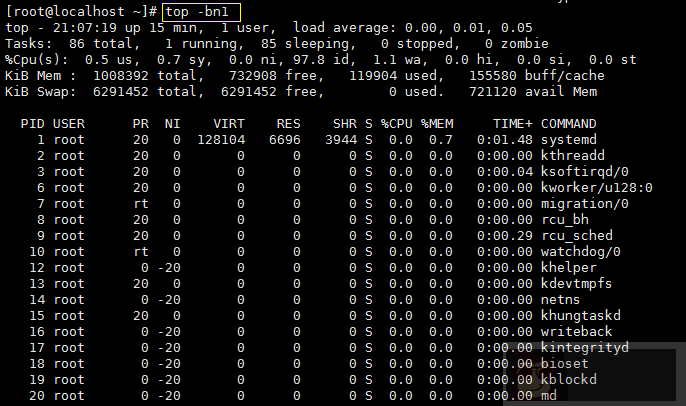Click the USER column header
This screenshot has height=406, width=686.
click(69, 123)
